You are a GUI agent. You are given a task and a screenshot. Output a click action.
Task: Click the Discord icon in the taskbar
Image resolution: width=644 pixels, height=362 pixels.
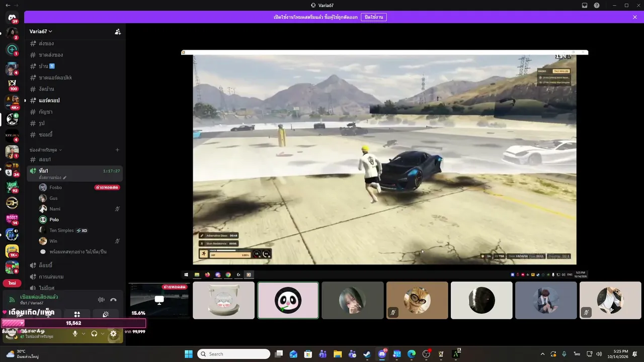pyautogui.click(x=382, y=354)
